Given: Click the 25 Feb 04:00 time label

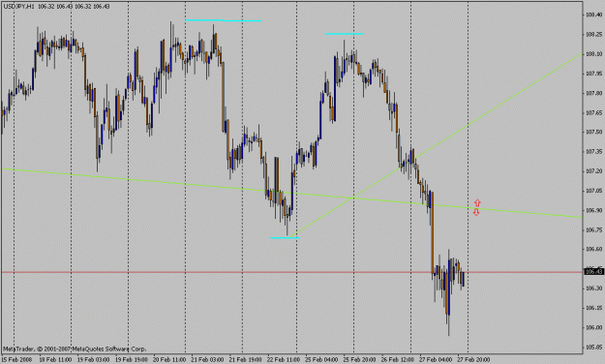Looking at the screenshot, I should click(x=321, y=360).
